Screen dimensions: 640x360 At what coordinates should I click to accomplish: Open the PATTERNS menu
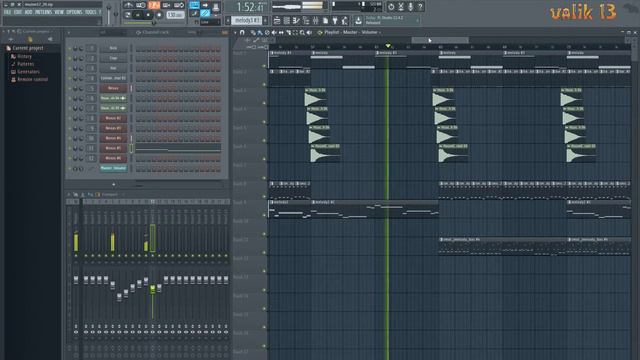pos(43,12)
